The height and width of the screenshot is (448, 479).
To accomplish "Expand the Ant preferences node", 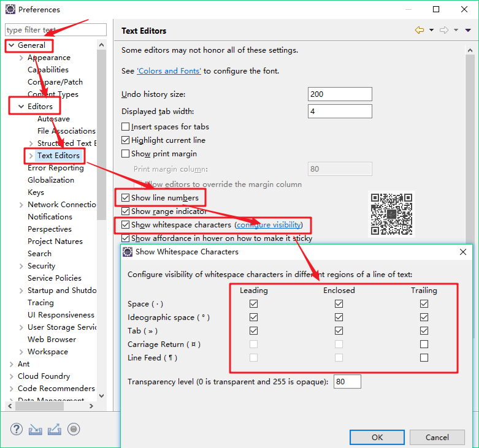I will [x=11, y=364].
